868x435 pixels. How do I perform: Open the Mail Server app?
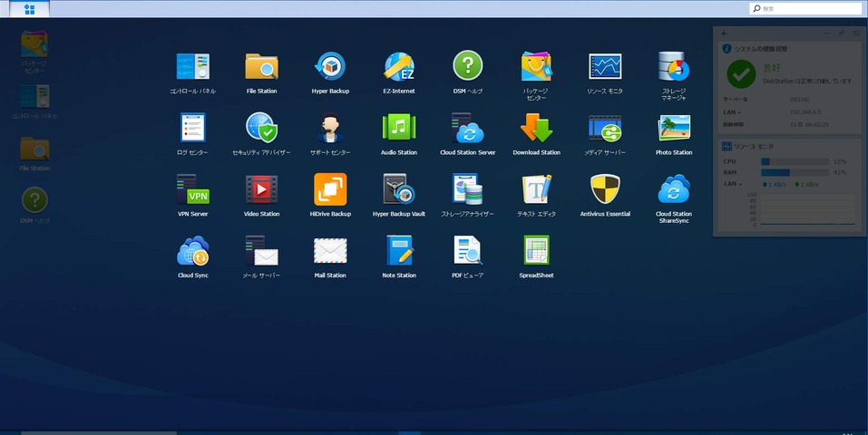pyautogui.click(x=261, y=251)
